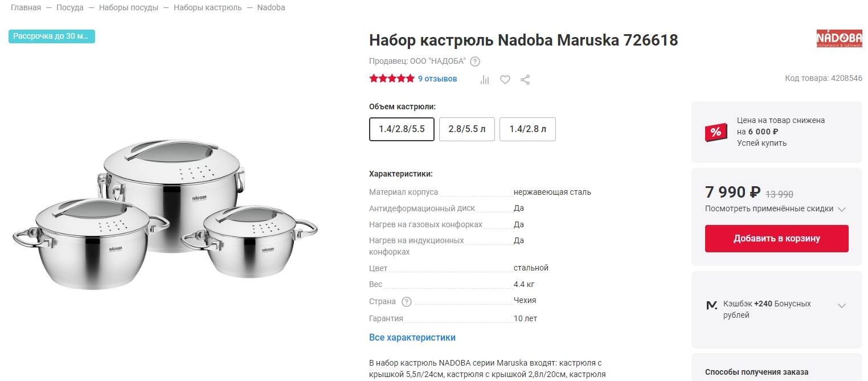Click the compare product bar-chart icon
This screenshot has height=381, width=868.
[485, 80]
